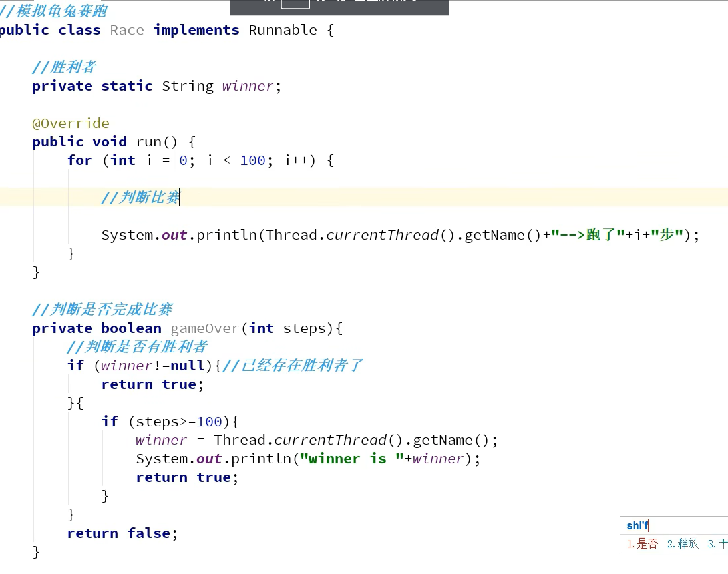Click the //判断是否有胜利者 comment

(x=137, y=347)
